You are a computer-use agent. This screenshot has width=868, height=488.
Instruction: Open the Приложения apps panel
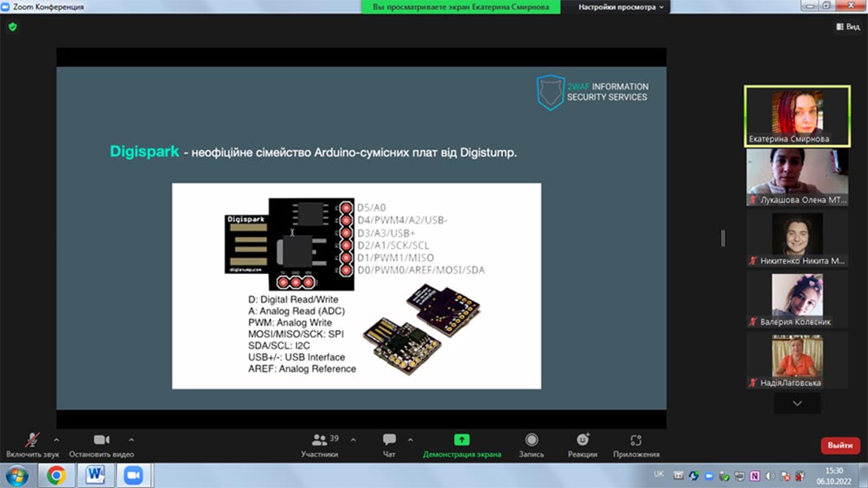(x=636, y=446)
